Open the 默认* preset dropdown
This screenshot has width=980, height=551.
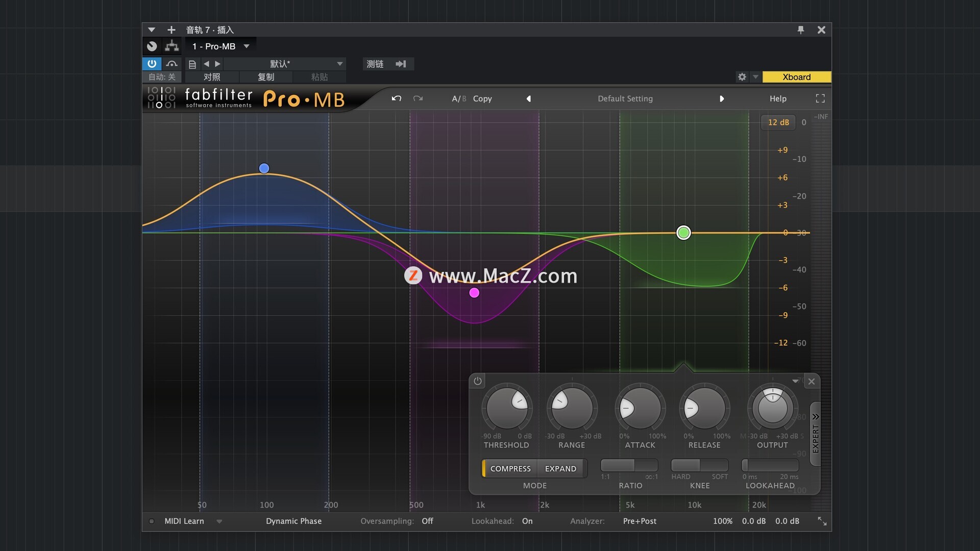(284, 64)
